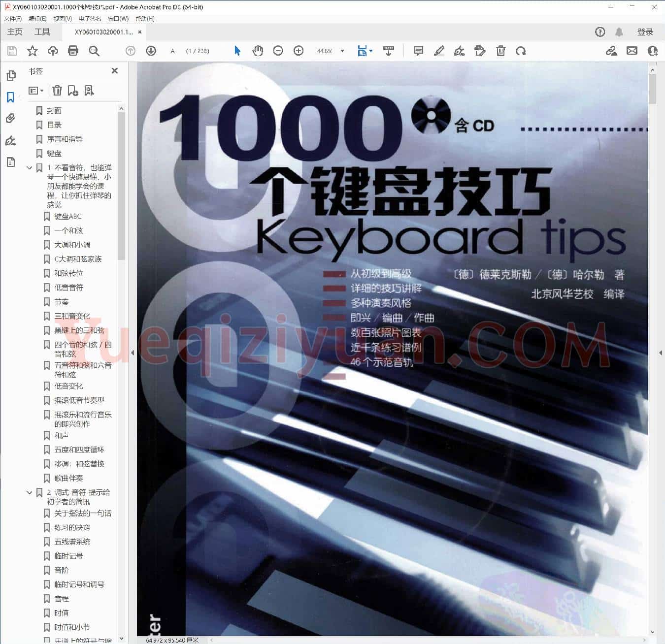
Task: Add a new bookmark in panel
Action: [x=73, y=90]
